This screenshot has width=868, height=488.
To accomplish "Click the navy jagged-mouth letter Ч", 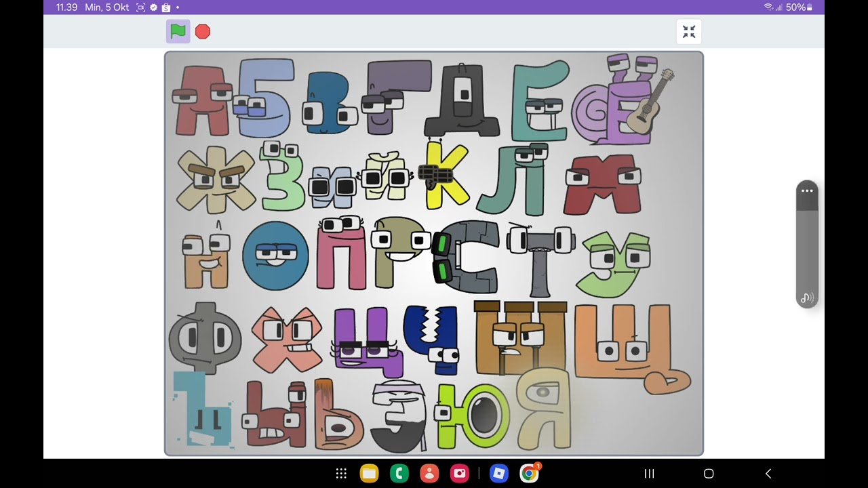I will pos(432,339).
